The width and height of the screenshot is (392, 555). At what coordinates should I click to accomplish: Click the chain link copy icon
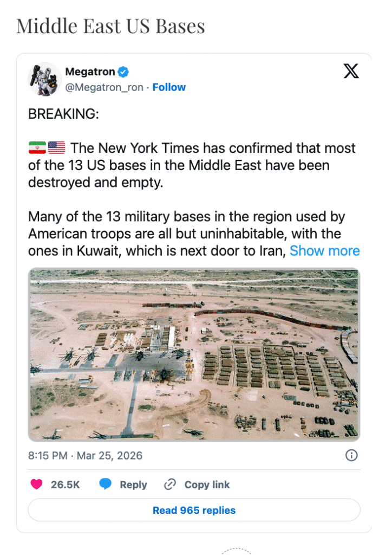point(170,485)
